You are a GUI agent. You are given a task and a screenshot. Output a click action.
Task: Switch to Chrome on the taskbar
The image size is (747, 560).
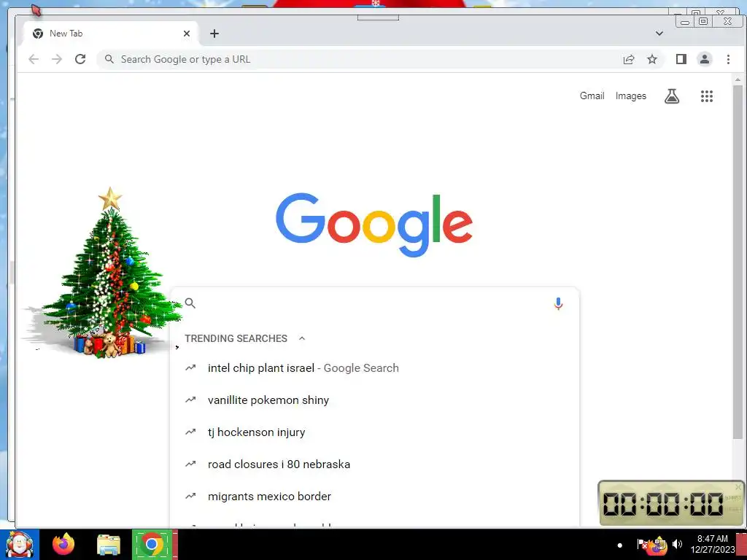pos(152,544)
